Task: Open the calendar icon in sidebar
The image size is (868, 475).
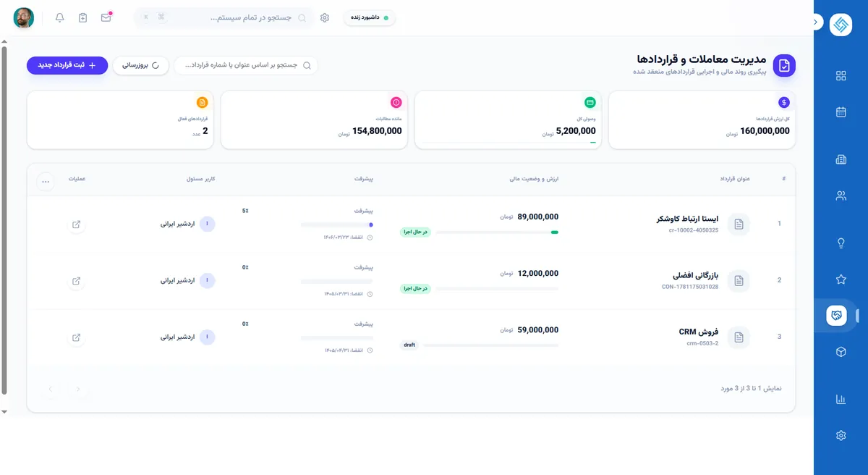Action: tap(841, 112)
